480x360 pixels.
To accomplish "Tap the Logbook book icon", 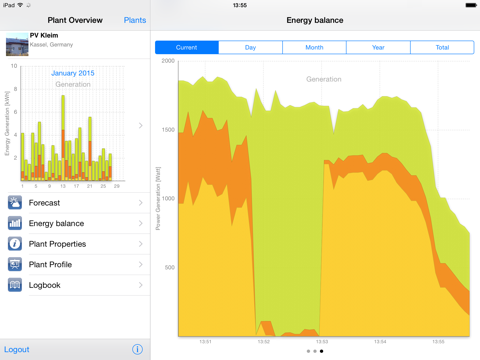I will point(15,285).
